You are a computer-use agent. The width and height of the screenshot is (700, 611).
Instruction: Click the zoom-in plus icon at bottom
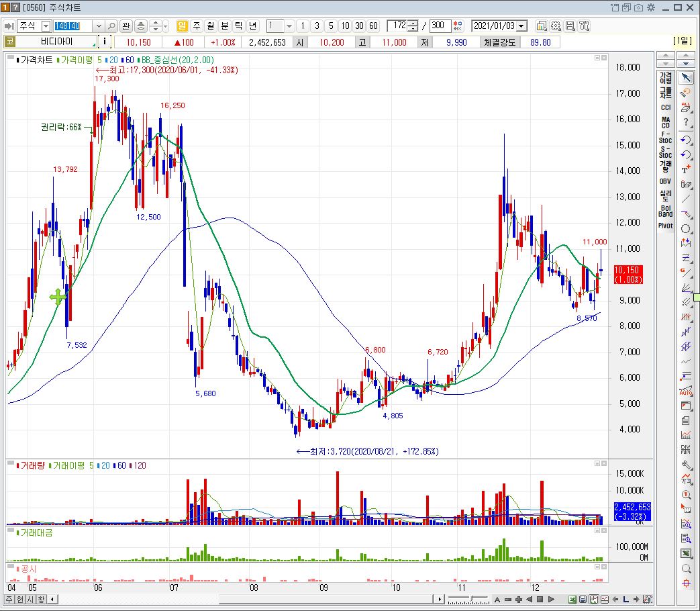[518, 600]
